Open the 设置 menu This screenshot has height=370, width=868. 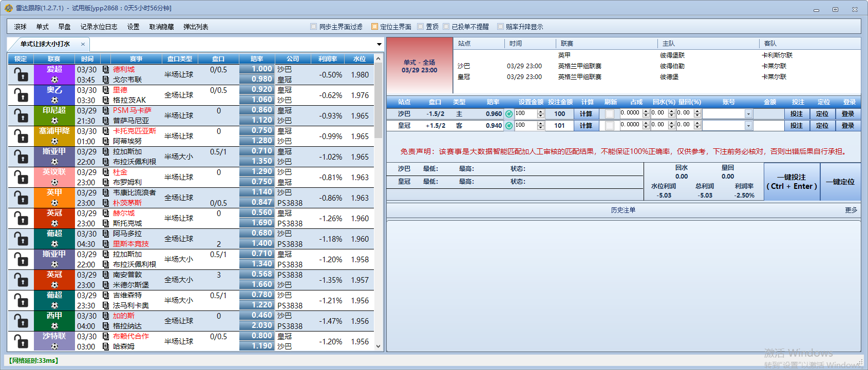pos(133,27)
